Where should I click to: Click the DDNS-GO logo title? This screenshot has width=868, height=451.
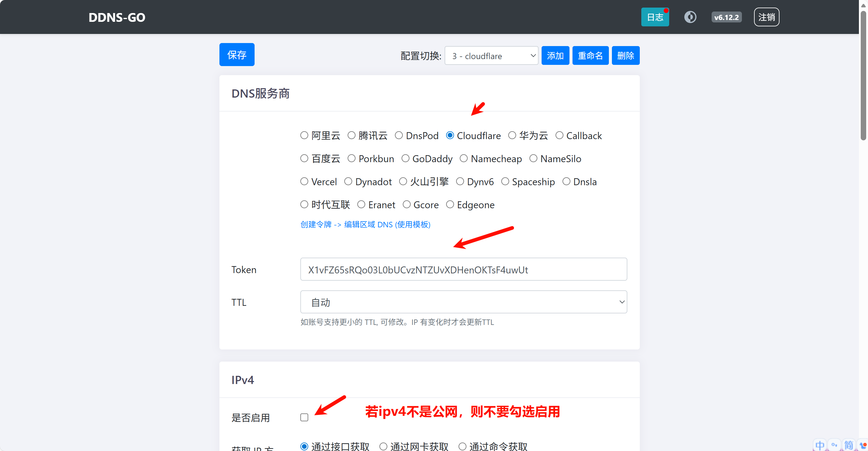click(x=117, y=17)
